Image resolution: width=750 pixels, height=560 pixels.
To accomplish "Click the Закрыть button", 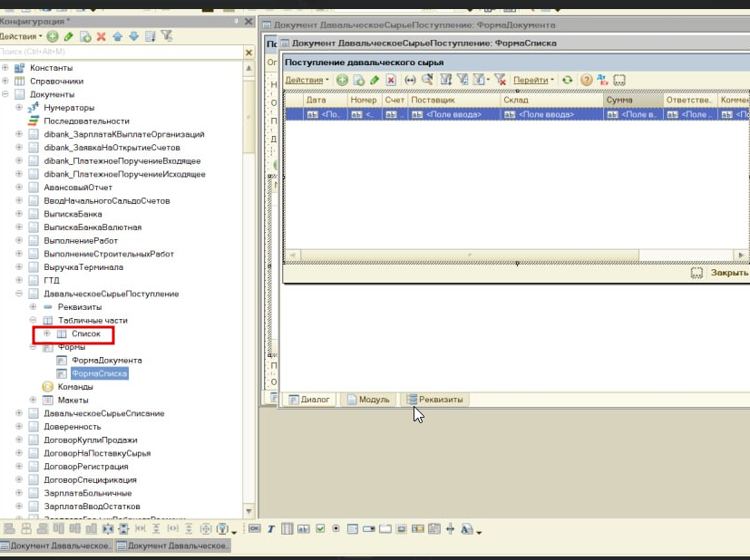I will [x=728, y=273].
